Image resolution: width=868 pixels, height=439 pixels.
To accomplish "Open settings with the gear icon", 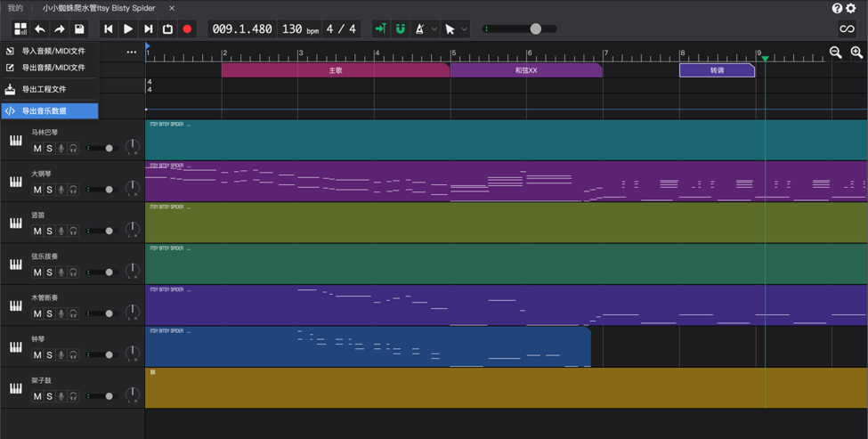I will 851,8.
